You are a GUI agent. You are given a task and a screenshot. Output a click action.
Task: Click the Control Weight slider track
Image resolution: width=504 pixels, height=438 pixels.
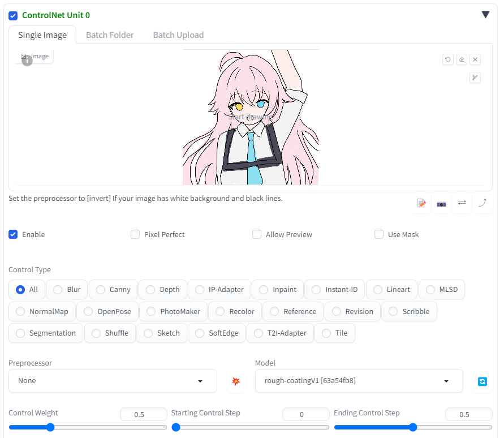click(88, 427)
